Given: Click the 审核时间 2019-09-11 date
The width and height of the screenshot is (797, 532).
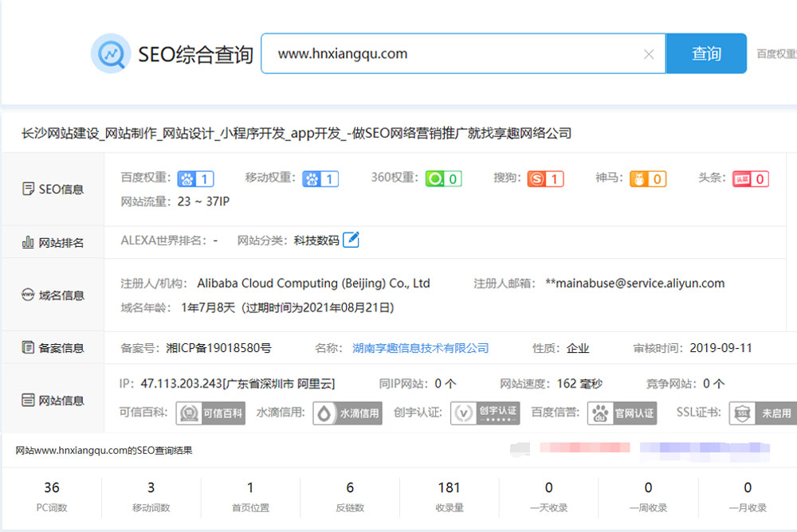Looking at the screenshot, I should click(x=720, y=348).
